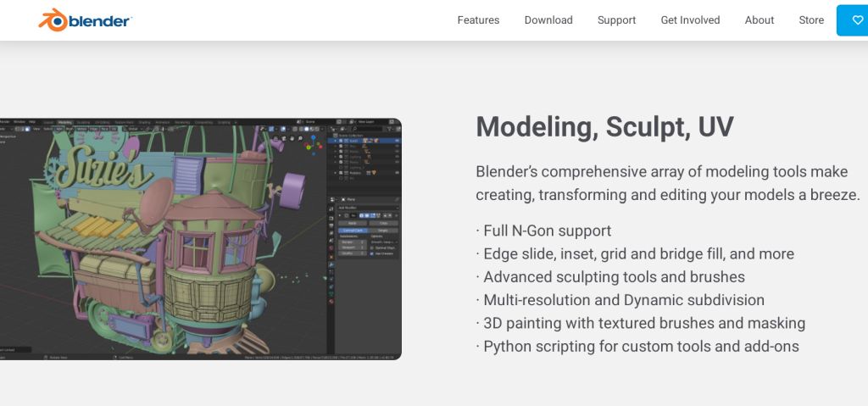Viewport: 868px width, 406px height.
Task: Open the Features menu item
Action: (478, 20)
